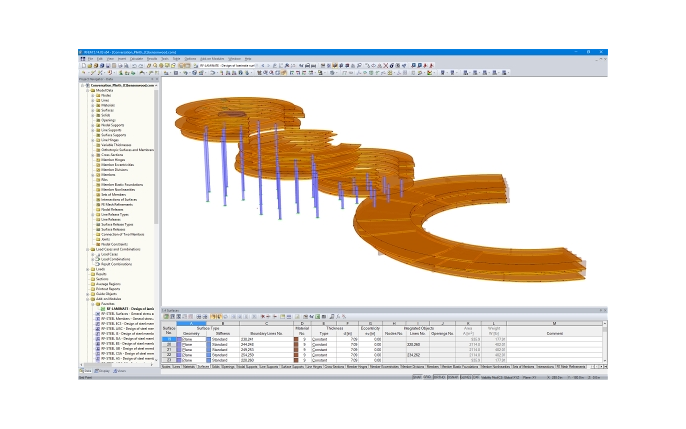Click purple geometry color cell in row 20
The height and width of the screenshot is (429, 686).
tap(179, 345)
